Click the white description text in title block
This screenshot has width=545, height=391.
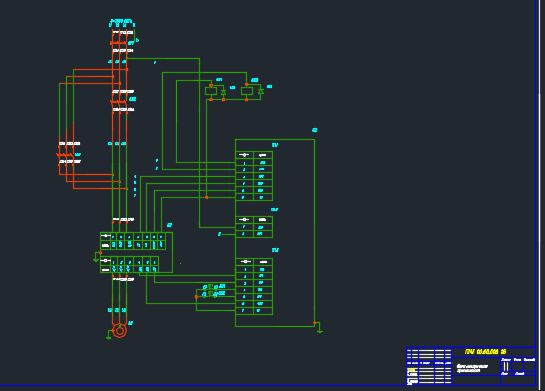pyautogui.click(x=472, y=368)
